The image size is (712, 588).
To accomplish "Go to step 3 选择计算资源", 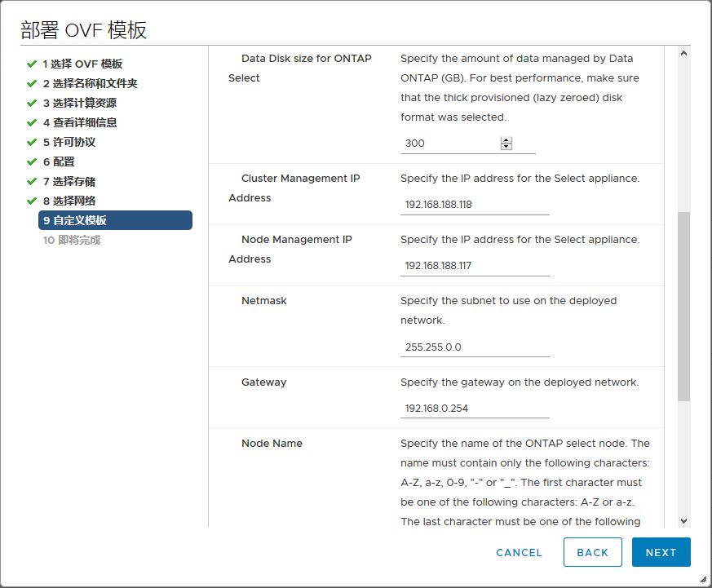I will (79, 103).
